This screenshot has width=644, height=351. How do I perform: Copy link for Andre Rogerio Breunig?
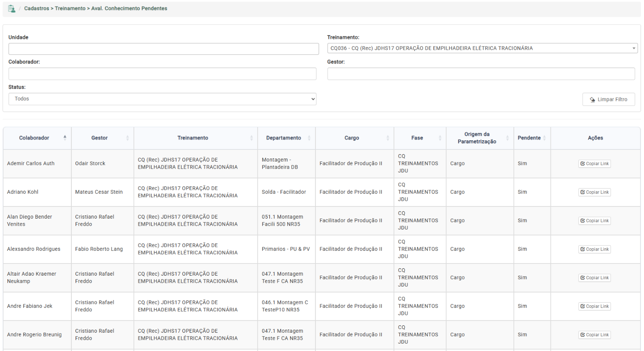[594, 335]
